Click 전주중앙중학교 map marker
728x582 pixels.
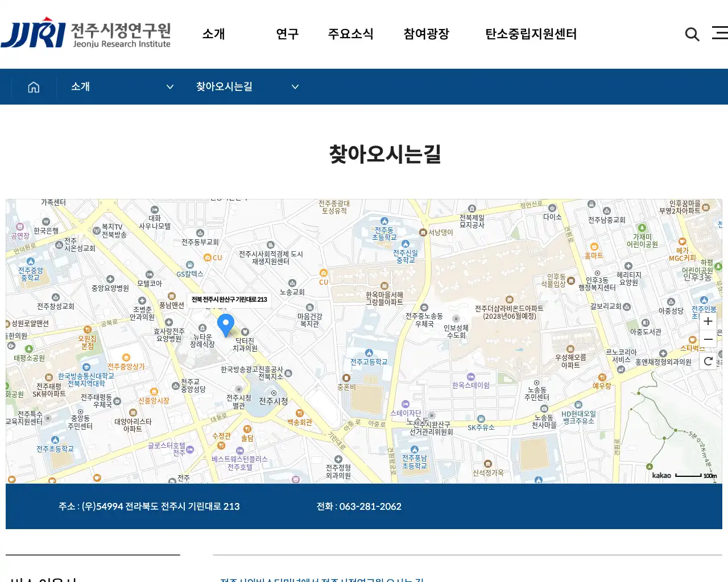click(31, 262)
